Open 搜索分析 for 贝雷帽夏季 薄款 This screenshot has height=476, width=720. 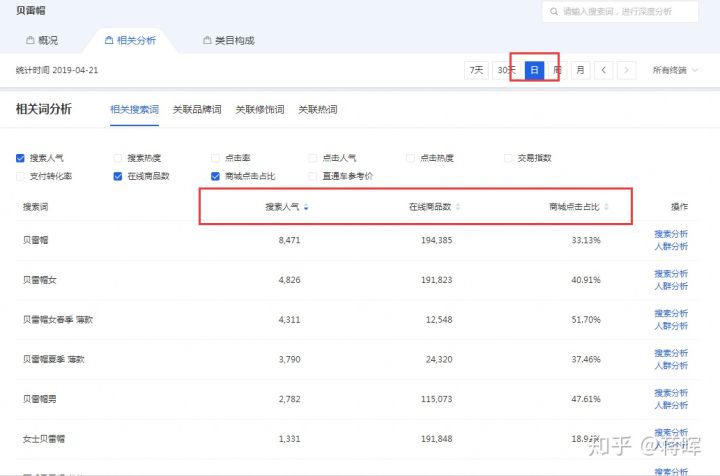click(671, 353)
